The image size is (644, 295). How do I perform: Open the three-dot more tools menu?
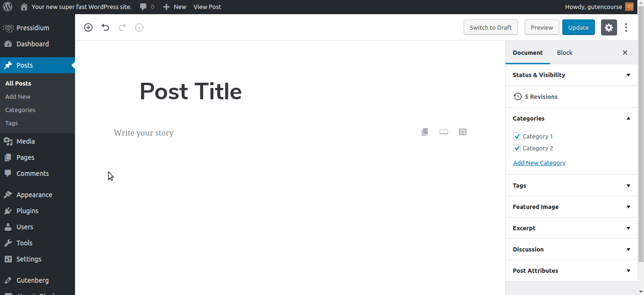click(626, 27)
